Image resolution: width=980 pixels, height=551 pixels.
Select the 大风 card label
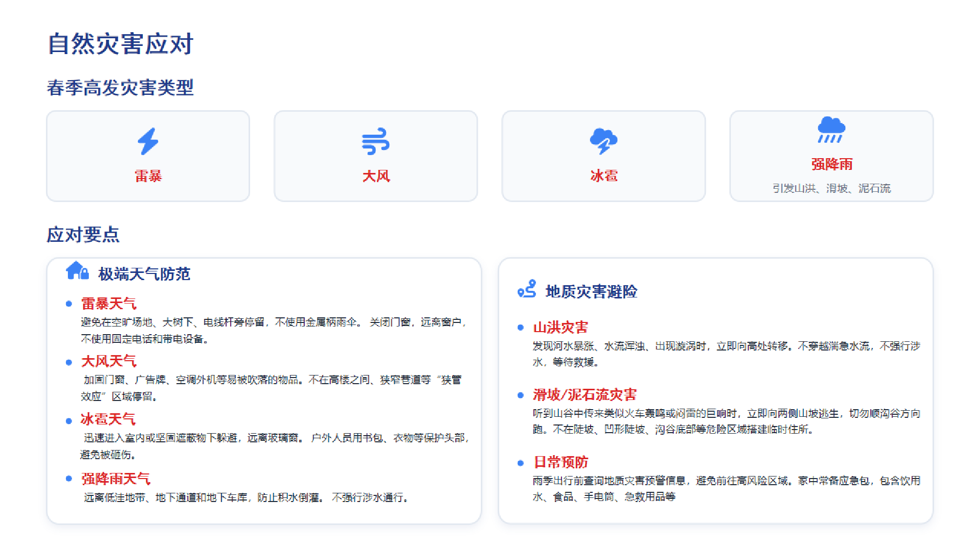coord(376,176)
